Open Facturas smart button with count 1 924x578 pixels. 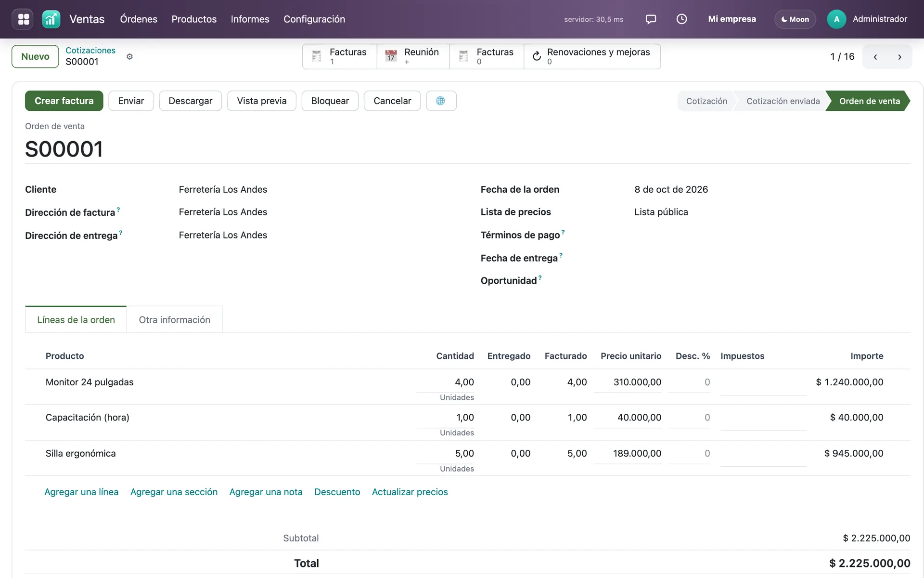point(340,56)
